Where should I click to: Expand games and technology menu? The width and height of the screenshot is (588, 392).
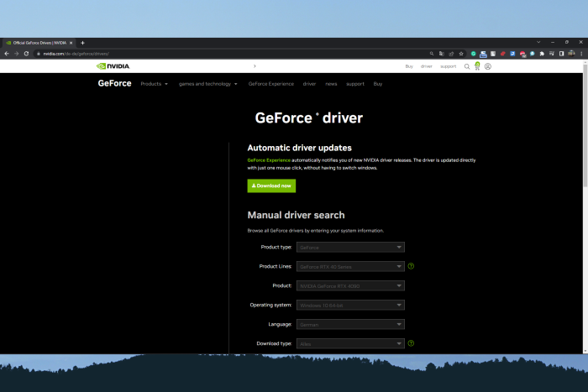(x=208, y=84)
